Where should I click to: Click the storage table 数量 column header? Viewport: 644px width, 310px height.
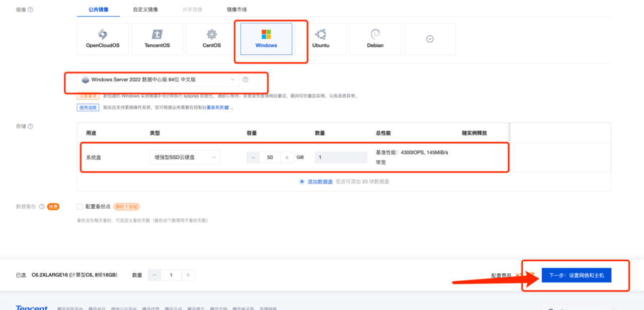[x=320, y=133]
